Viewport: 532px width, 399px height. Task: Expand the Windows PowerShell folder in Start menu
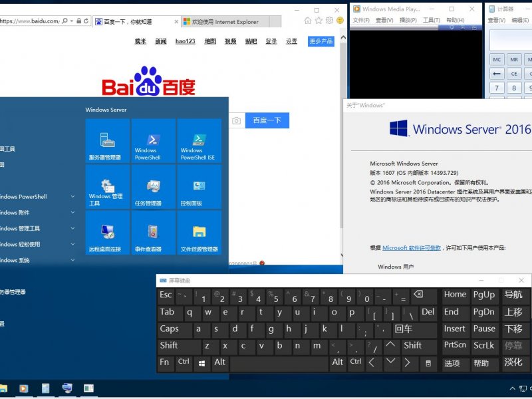coord(72,197)
